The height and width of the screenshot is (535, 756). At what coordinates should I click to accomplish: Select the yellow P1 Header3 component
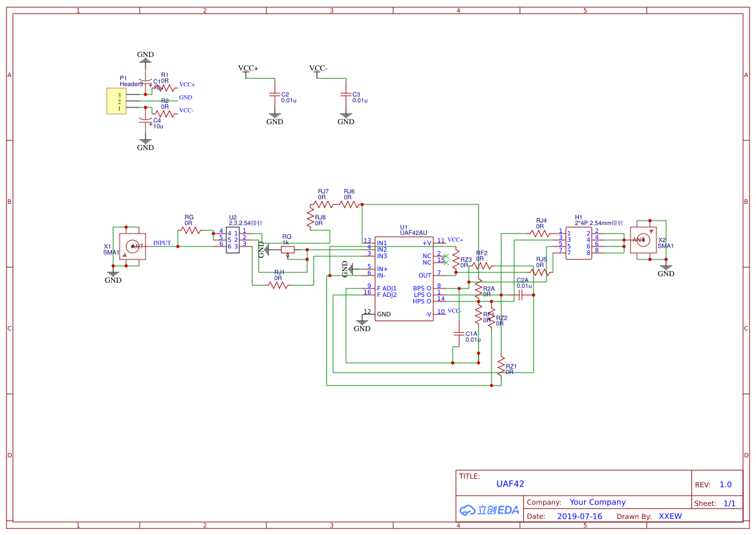point(116,102)
